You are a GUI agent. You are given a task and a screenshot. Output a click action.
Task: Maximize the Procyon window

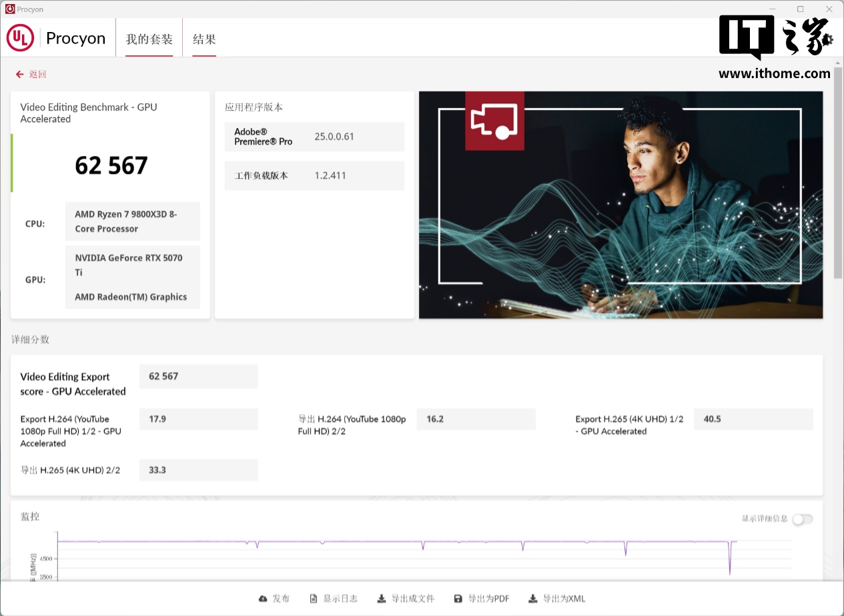800,9
